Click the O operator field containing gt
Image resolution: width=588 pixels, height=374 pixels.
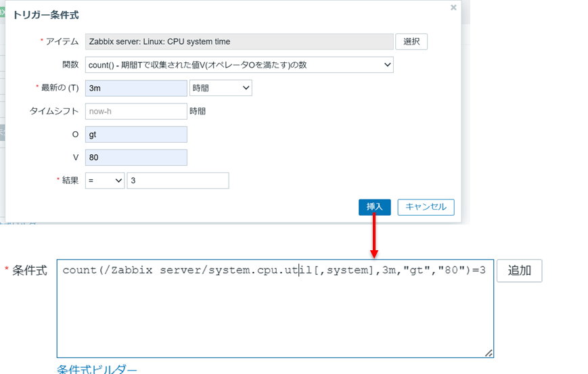tap(136, 134)
